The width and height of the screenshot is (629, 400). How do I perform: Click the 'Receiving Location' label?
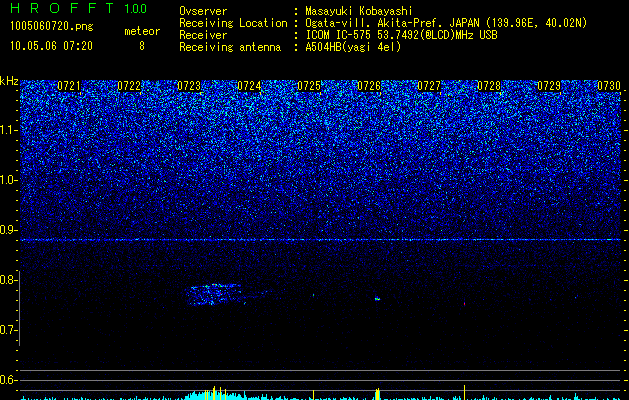tap(233, 23)
